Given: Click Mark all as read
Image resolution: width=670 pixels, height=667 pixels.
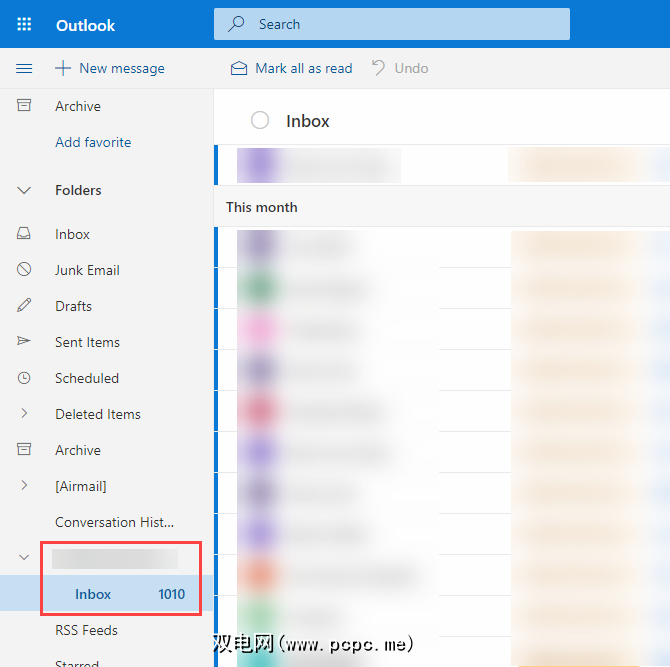Looking at the screenshot, I should click(x=291, y=68).
